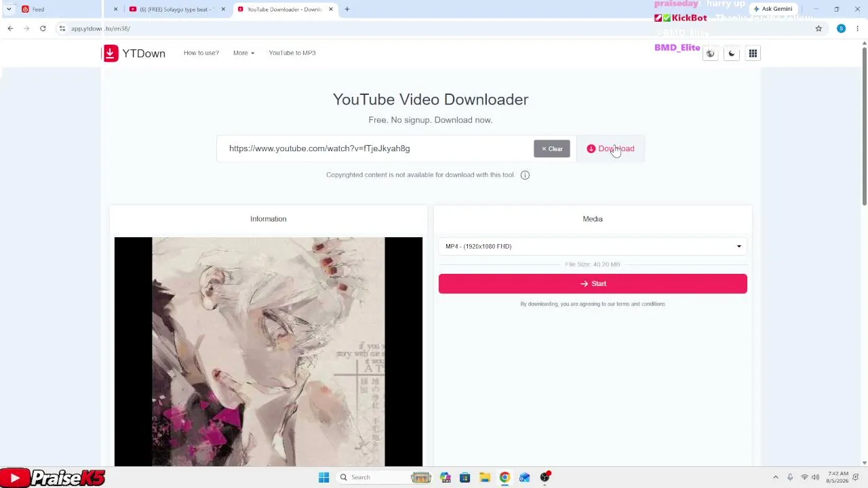
Task: Close the Feed tab
Action: 115,9
